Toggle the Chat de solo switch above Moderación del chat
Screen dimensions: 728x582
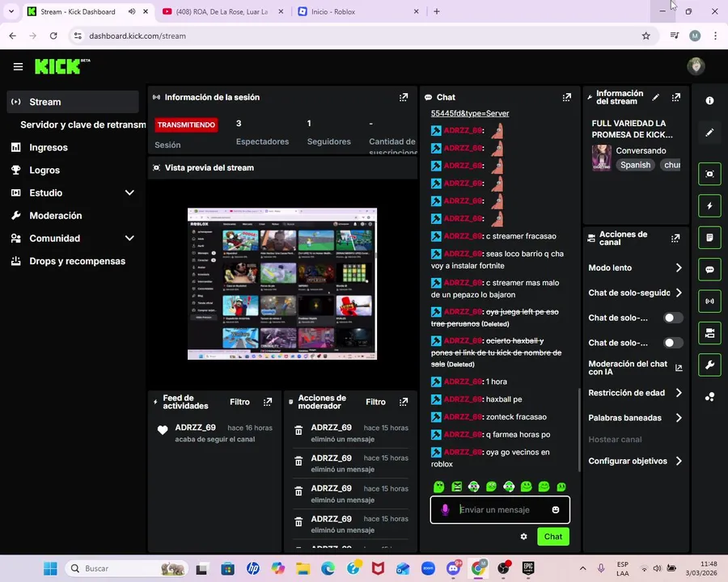coord(673,343)
